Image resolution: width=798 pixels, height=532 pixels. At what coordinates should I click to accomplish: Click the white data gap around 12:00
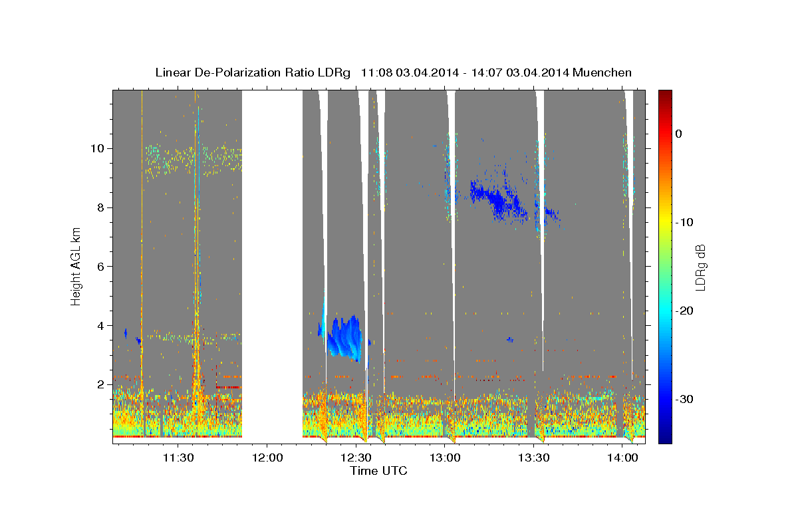272,266
